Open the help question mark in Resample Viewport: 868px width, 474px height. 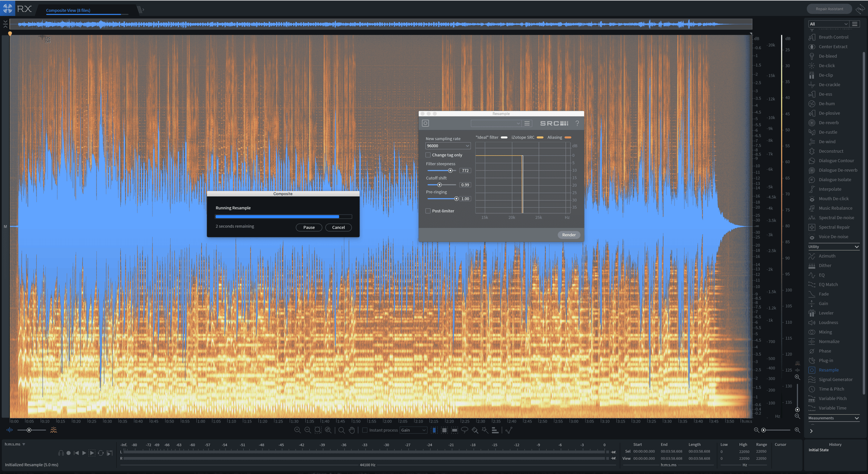tap(577, 123)
